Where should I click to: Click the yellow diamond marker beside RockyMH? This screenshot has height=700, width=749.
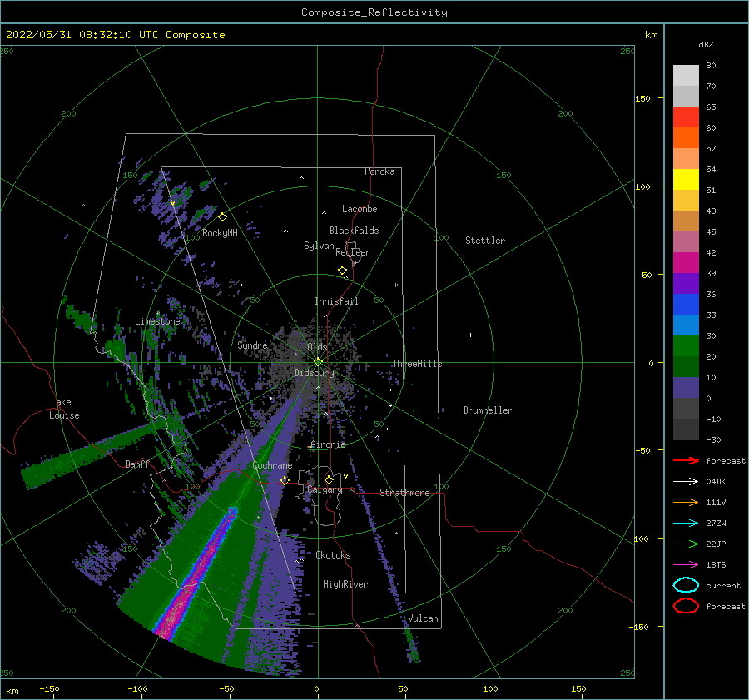(222, 217)
